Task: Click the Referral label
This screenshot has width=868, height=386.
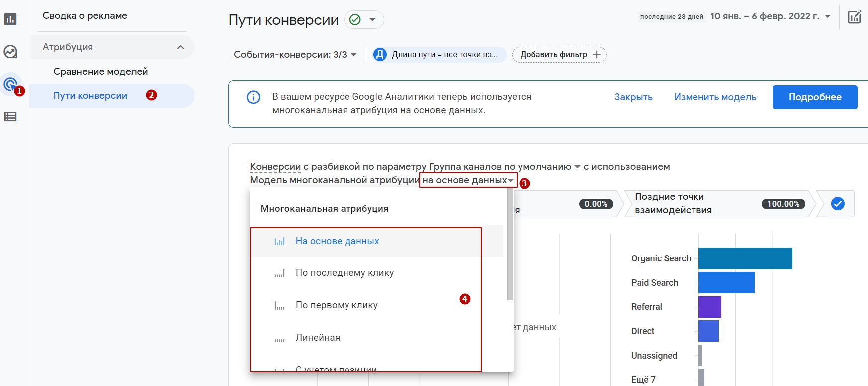Action: pyautogui.click(x=647, y=307)
